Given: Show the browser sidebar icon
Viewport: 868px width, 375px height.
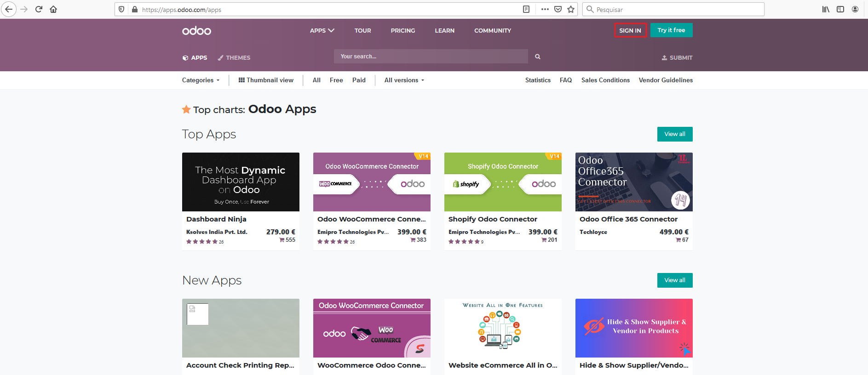Looking at the screenshot, I should tap(840, 9).
